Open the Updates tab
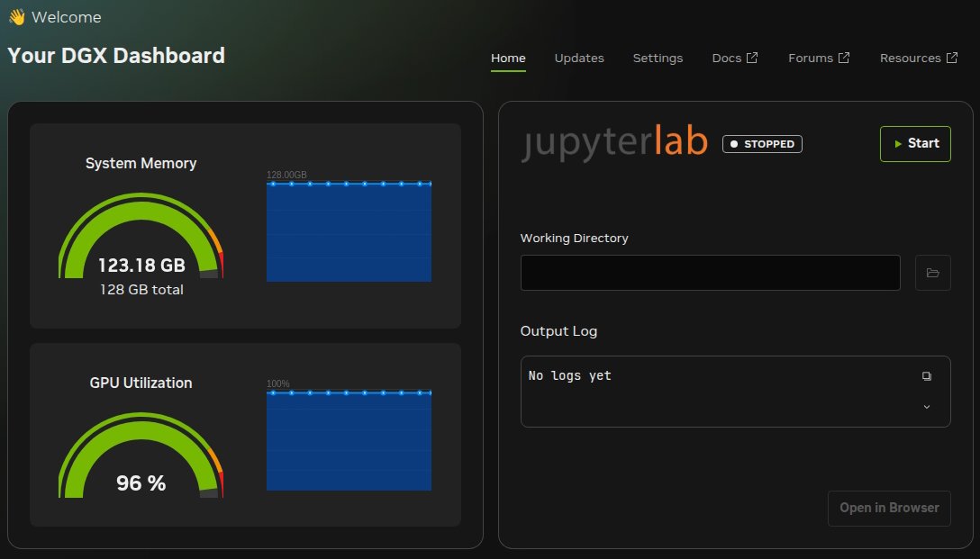Screen dimensions: 980x559 pos(579,59)
